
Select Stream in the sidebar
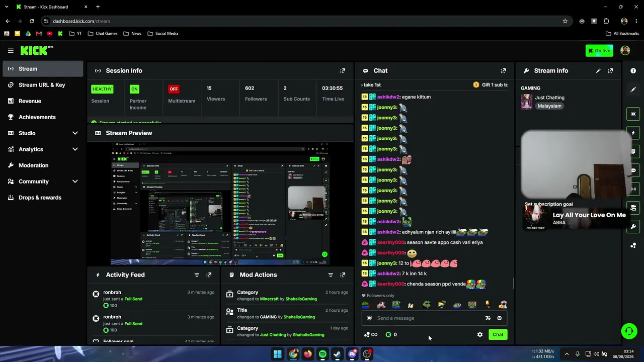click(x=43, y=69)
